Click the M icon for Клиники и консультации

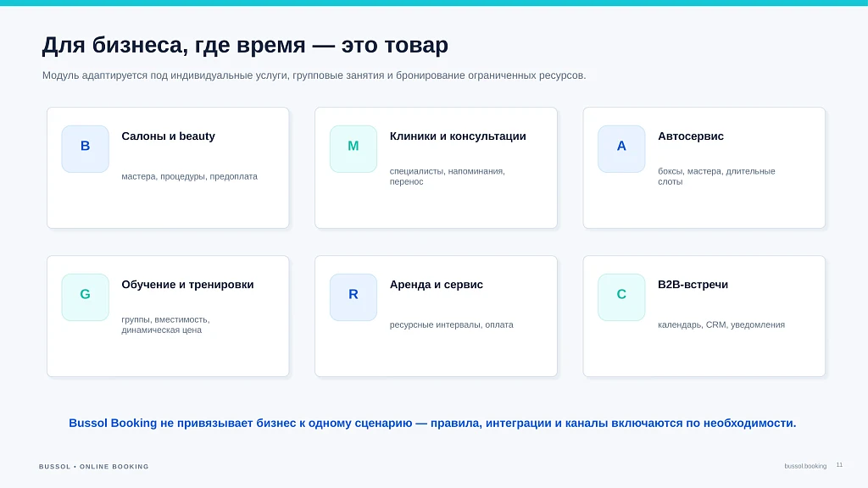(353, 149)
